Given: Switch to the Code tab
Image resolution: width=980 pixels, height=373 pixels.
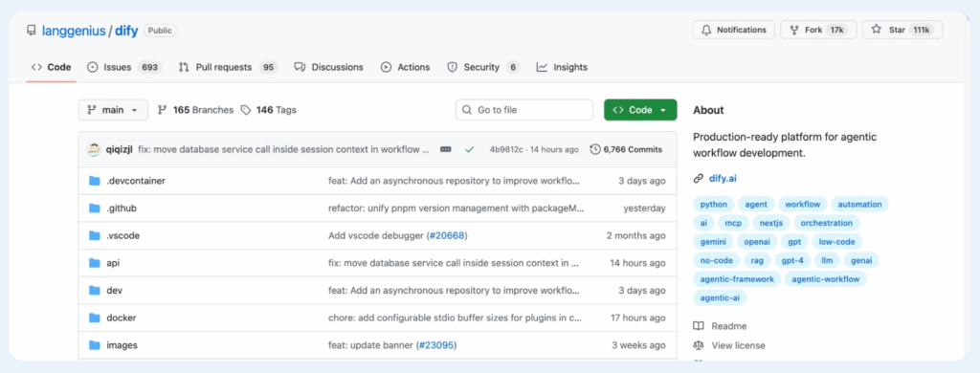Looking at the screenshot, I should [52, 67].
